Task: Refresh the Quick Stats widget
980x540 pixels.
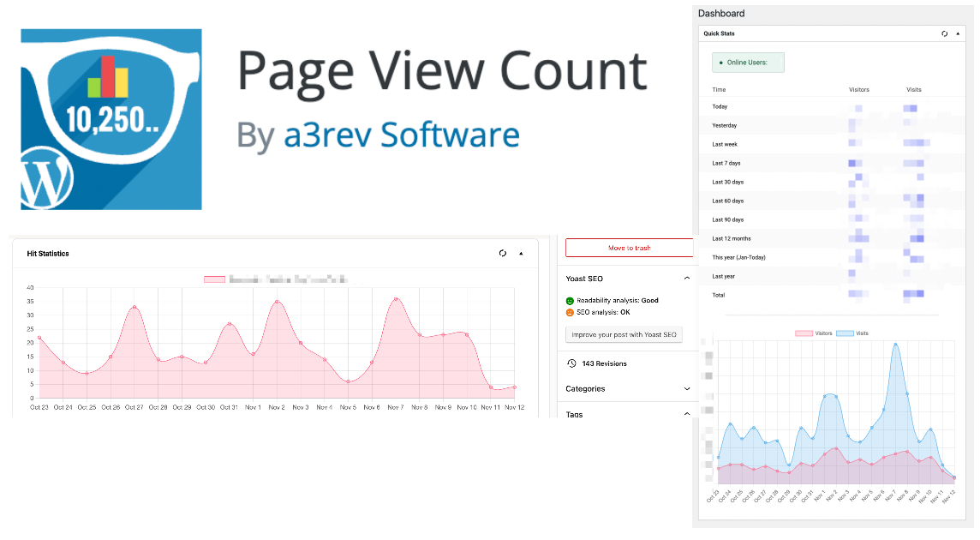Action: click(x=944, y=33)
